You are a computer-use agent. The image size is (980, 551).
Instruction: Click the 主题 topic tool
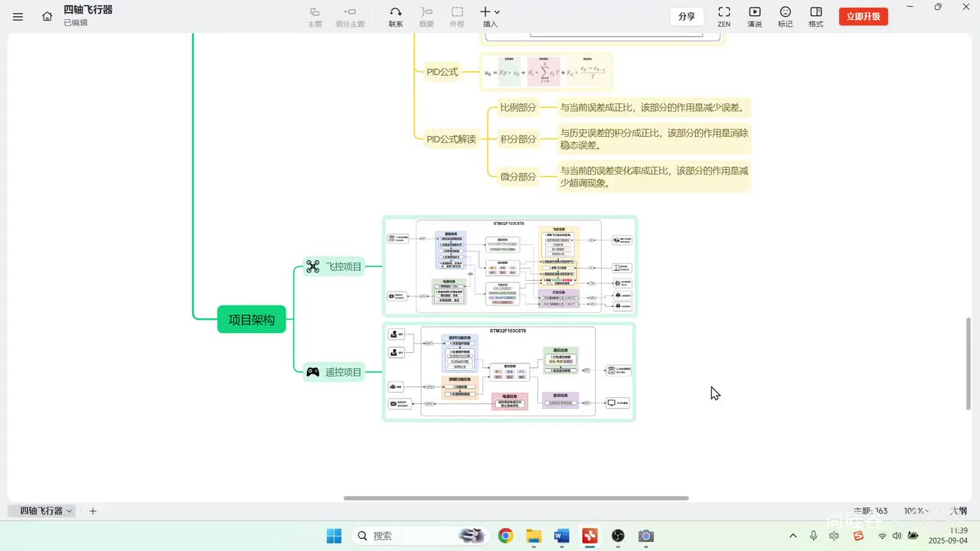(315, 16)
